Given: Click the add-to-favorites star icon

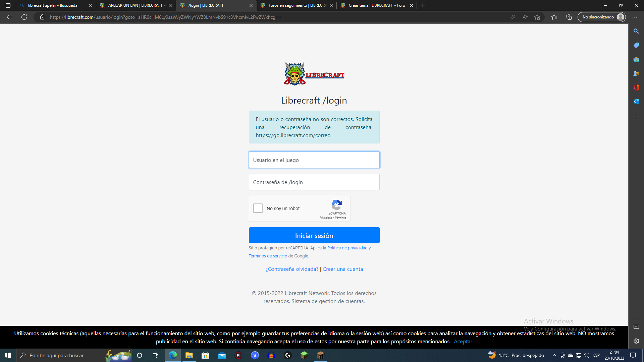Looking at the screenshot, I should [537, 17].
